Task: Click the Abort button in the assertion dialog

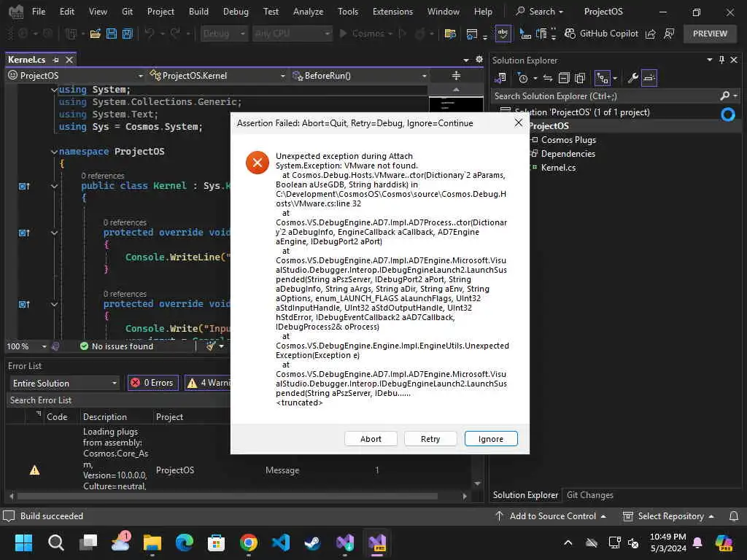Action: pos(371,438)
